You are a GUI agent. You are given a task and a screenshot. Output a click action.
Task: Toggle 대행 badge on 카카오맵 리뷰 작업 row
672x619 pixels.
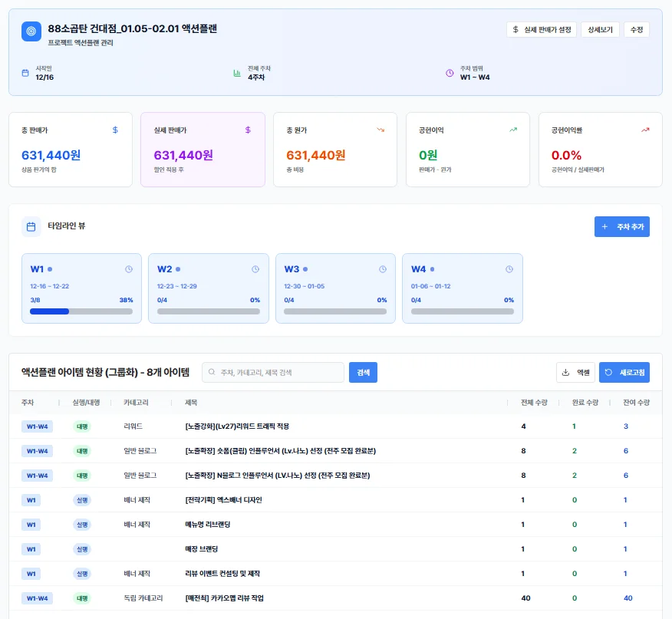(83, 598)
